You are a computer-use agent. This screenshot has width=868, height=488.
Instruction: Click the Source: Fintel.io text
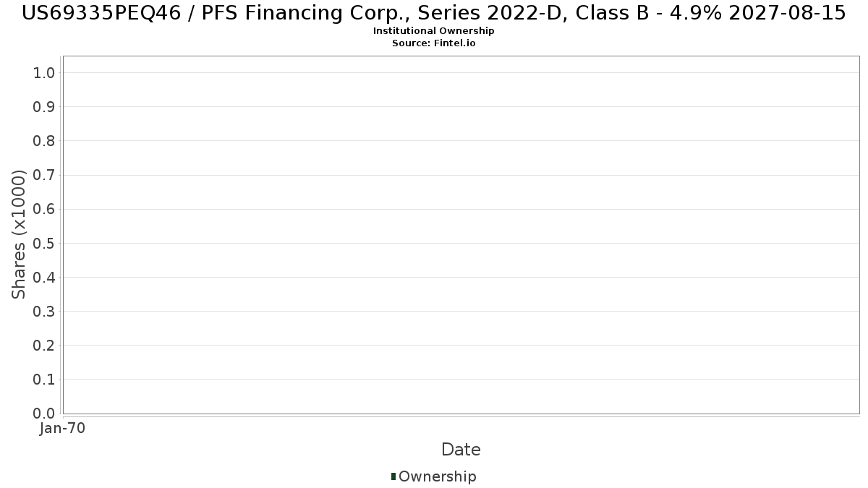[x=434, y=43]
